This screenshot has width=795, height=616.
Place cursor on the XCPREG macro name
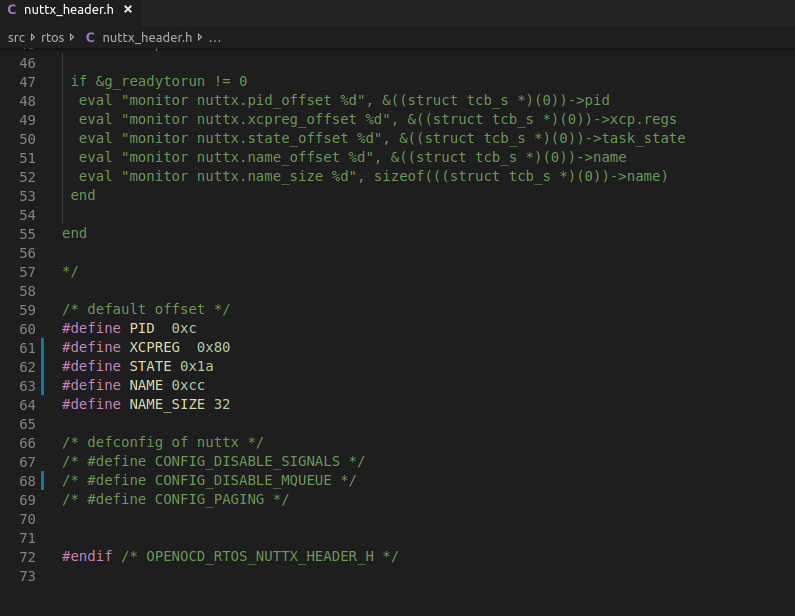(x=155, y=347)
